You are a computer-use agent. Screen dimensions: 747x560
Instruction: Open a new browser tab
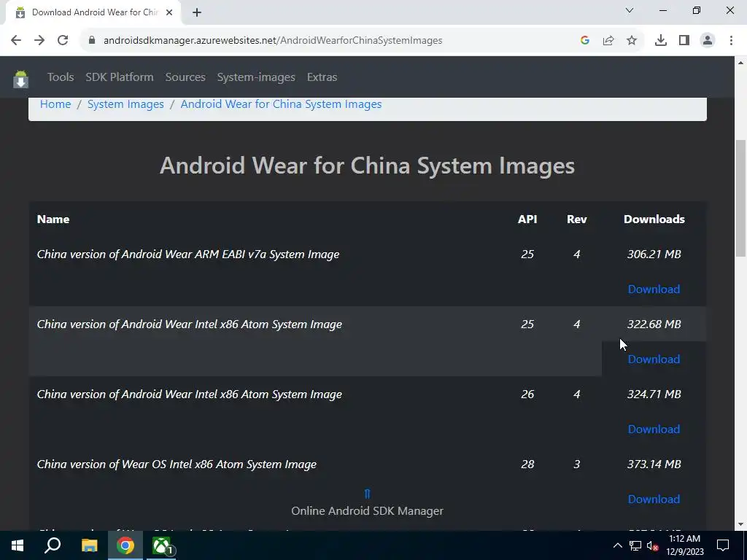(x=197, y=12)
